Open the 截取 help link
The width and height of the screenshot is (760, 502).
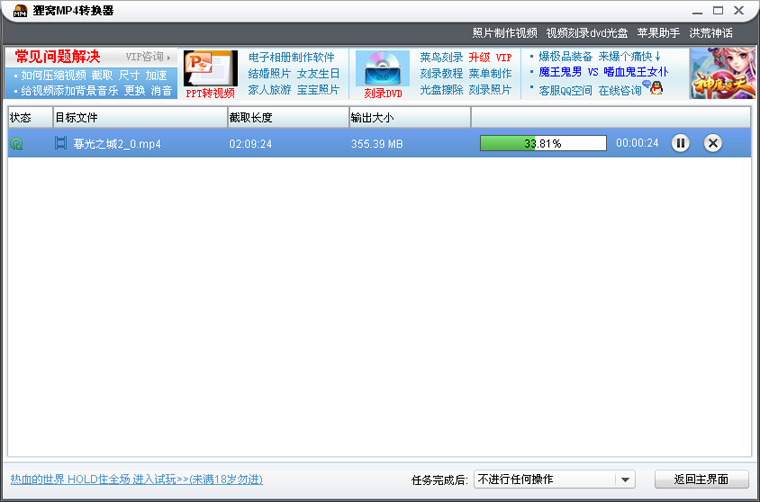tap(102, 76)
